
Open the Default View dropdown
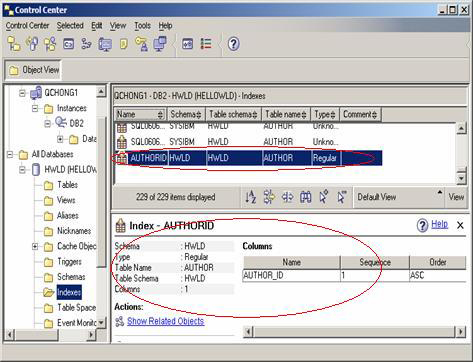click(x=399, y=197)
